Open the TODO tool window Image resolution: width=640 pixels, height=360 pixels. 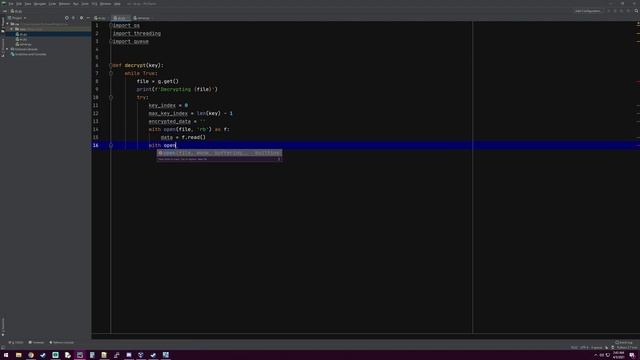pyautogui.click(x=16, y=342)
